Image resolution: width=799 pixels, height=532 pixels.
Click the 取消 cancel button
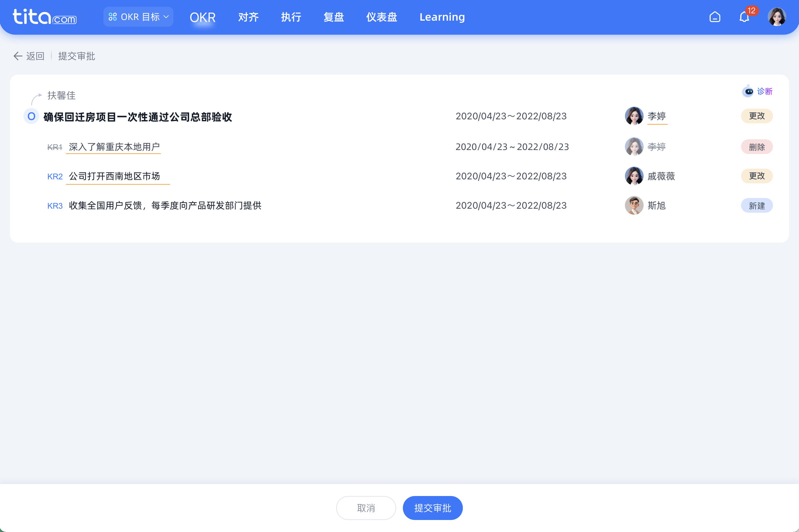pyautogui.click(x=366, y=508)
